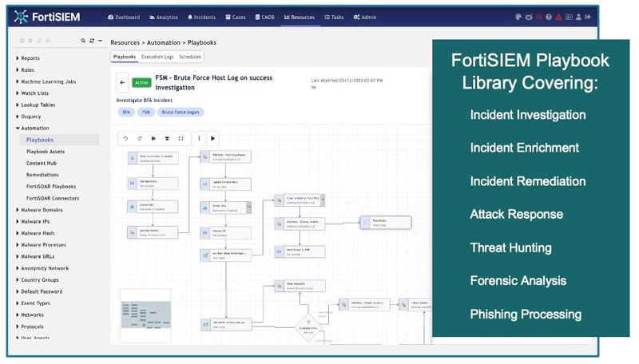Collapse the Automation tree node

pyautogui.click(x=18, y=129)
